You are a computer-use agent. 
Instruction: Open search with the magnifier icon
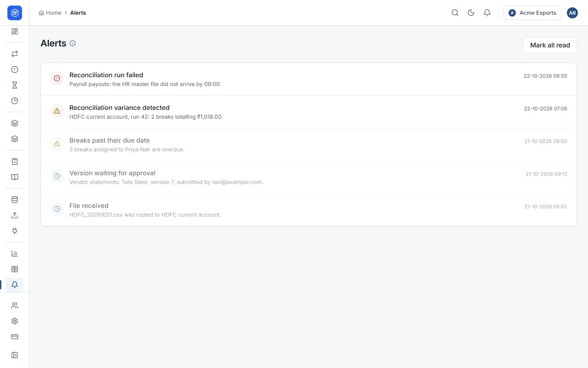[455, 13]
